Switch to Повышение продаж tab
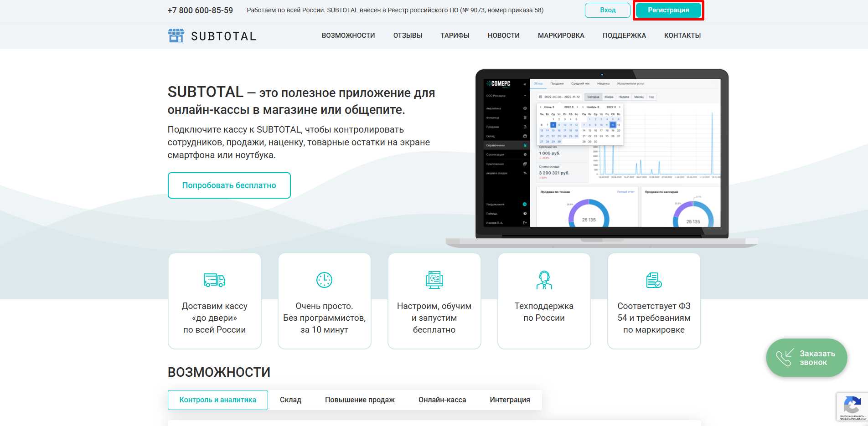 click(360, 400)
